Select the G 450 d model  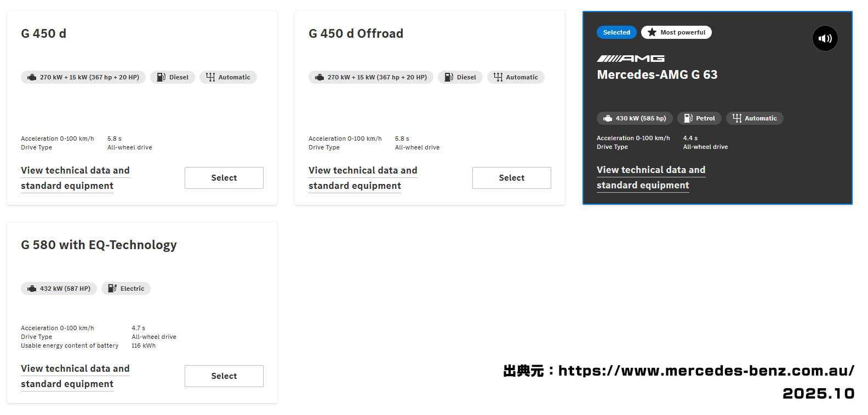(x=224, y=178)
